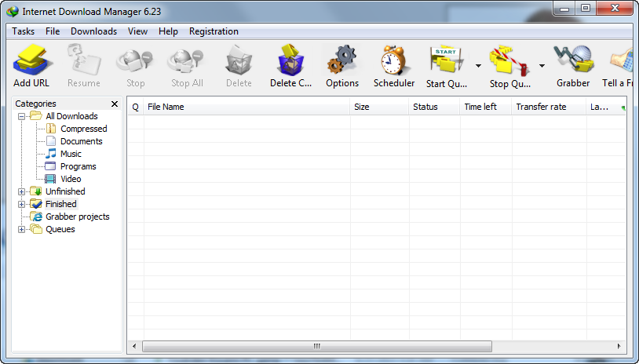Image resolution: width=639 pixels, height=364 pixels.
Task: Open the Downloads menu
Action: click(93, 31)
